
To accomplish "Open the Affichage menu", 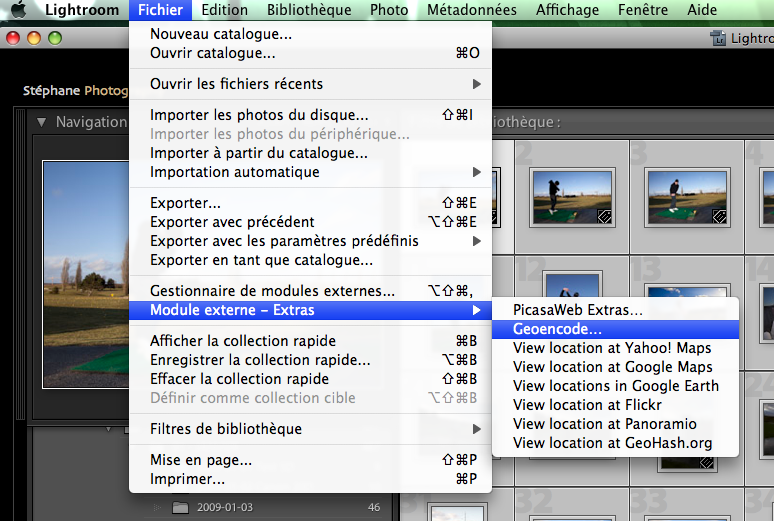I will tap(567, 9).
